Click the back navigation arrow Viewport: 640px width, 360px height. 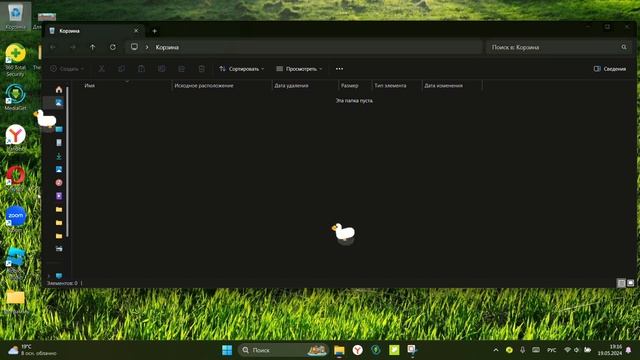(x=53, y=47)
